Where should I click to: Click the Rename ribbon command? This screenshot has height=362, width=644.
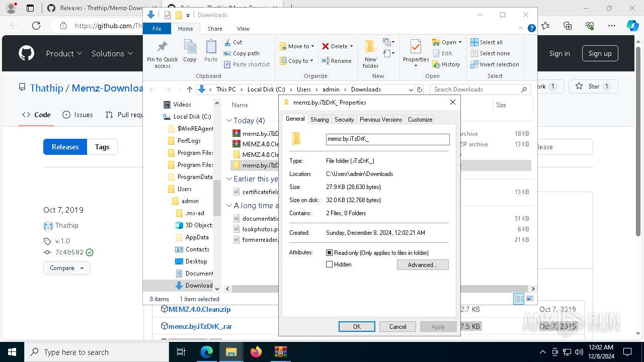click(x=337, y=61)
